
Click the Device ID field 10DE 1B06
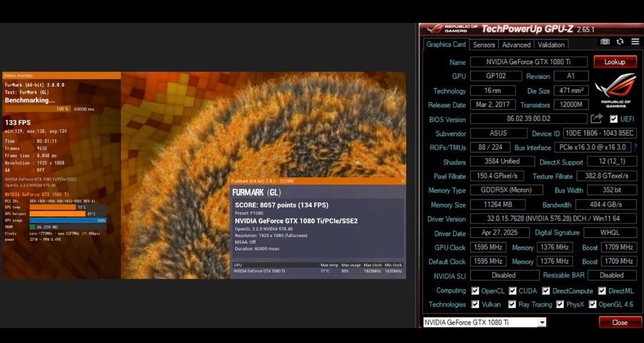click(x=600, y=133)
